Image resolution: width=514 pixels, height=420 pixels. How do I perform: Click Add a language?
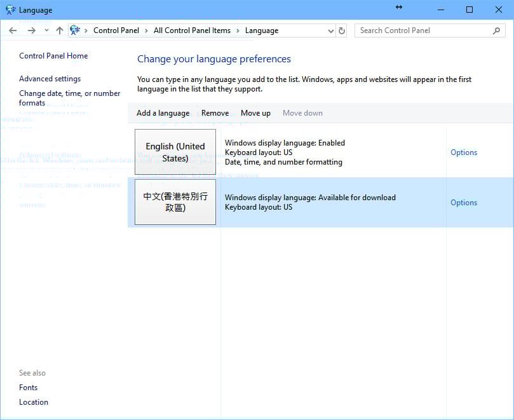[163, 113]
